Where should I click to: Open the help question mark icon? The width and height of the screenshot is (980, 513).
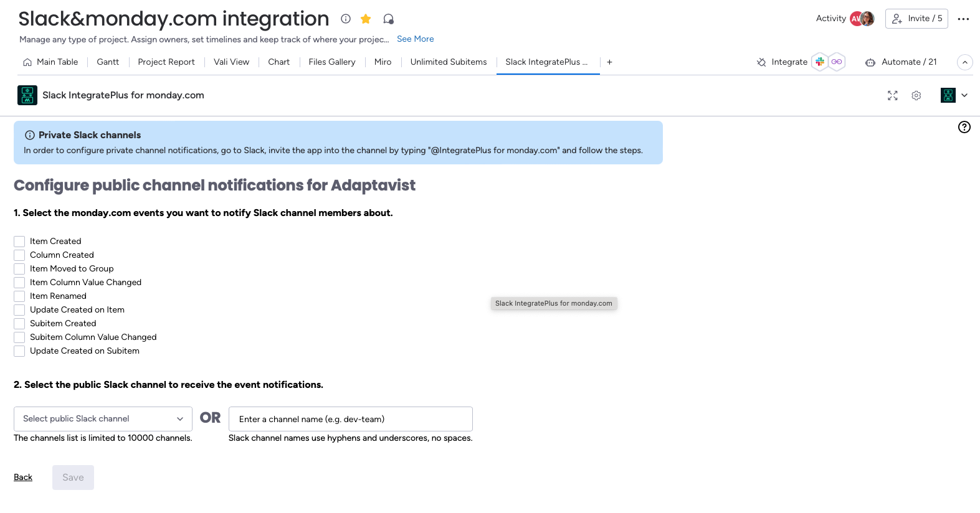point(964,127)
